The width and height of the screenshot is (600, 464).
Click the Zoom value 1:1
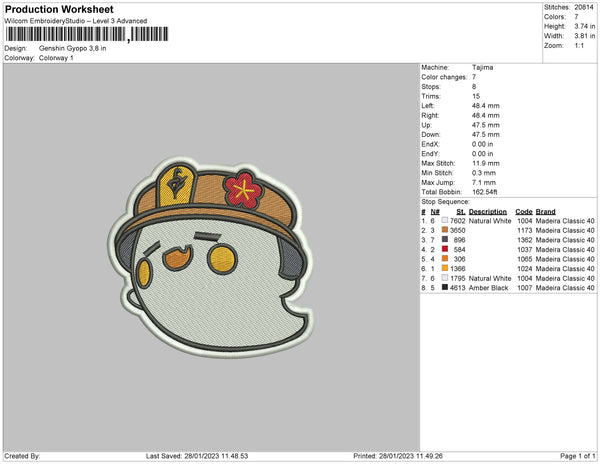(579, 46)
